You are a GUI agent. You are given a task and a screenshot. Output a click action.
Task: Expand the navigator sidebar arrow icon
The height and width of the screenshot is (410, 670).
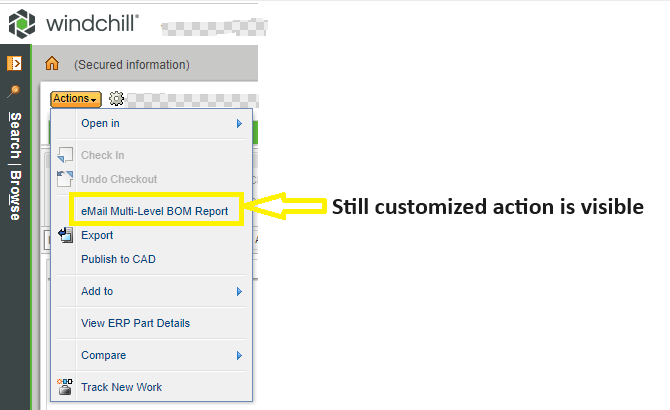[x=15, y=64]
